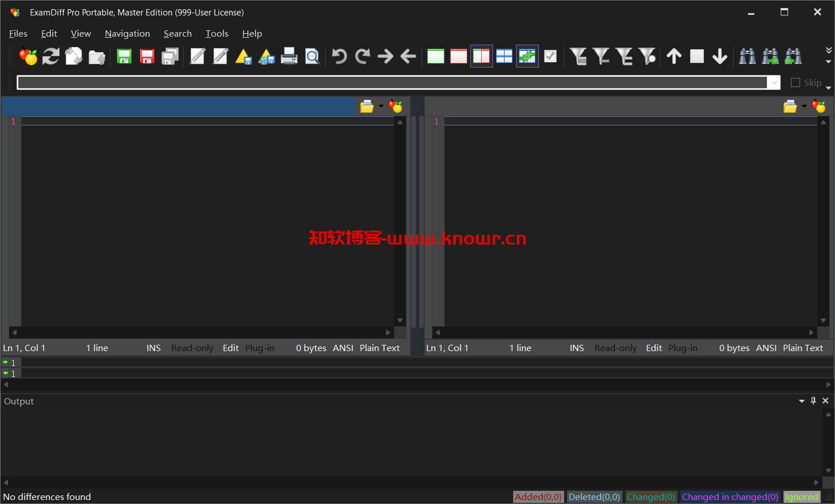
Task: Swap the two files using the swap icon
Action: 74,56
